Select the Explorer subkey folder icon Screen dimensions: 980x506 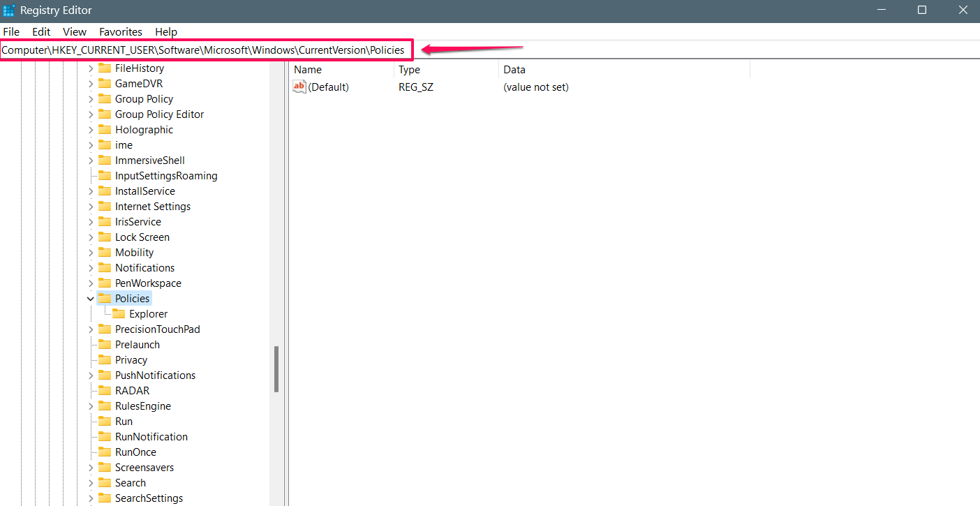(119, 313)
